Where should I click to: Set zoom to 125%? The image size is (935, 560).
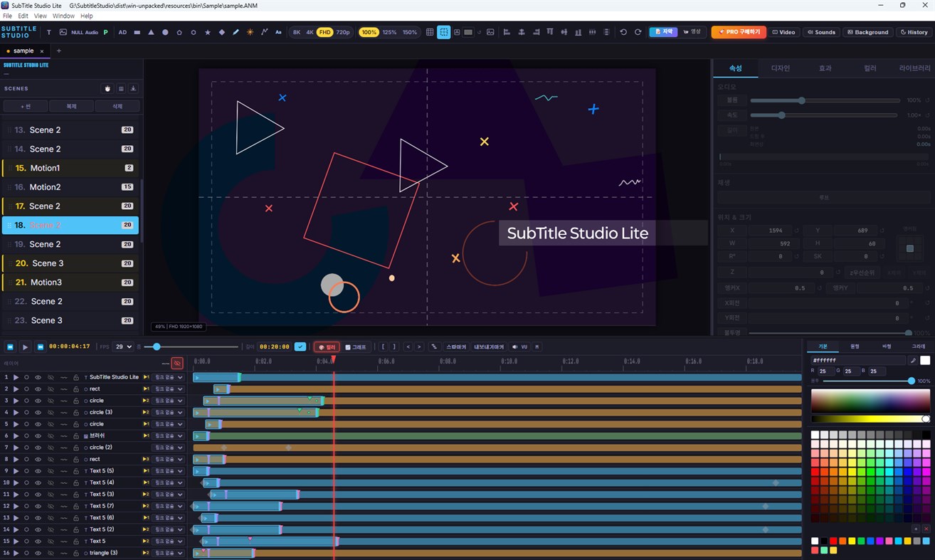(389, 32)
